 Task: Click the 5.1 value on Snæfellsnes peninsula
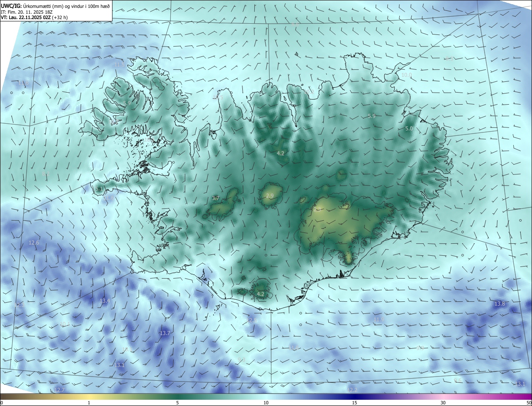[99, 189]
